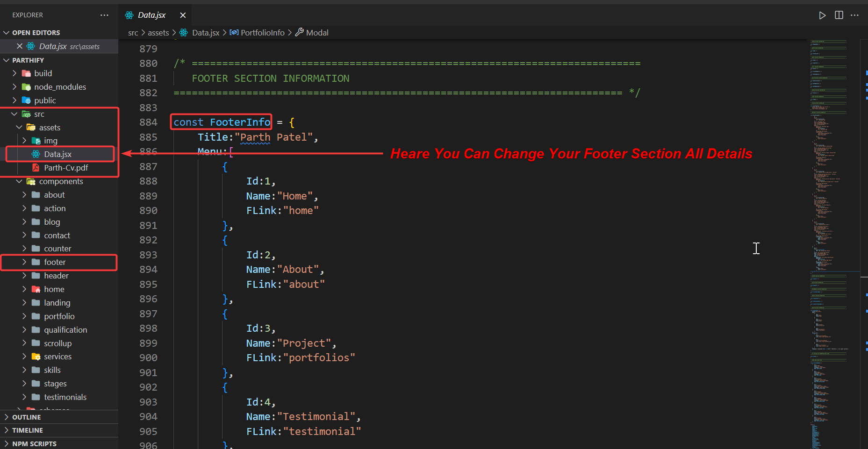Click the Run Code play icon
868x449 pixels.
pos(822,15)
